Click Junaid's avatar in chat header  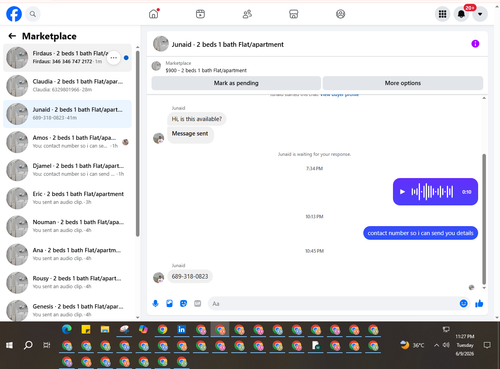tap(161, 44)
